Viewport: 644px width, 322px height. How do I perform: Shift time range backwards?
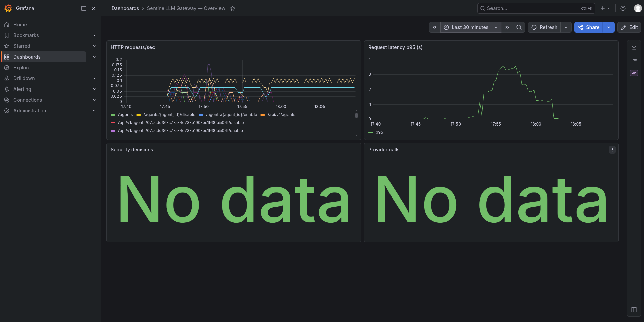[x=435, y=27]
